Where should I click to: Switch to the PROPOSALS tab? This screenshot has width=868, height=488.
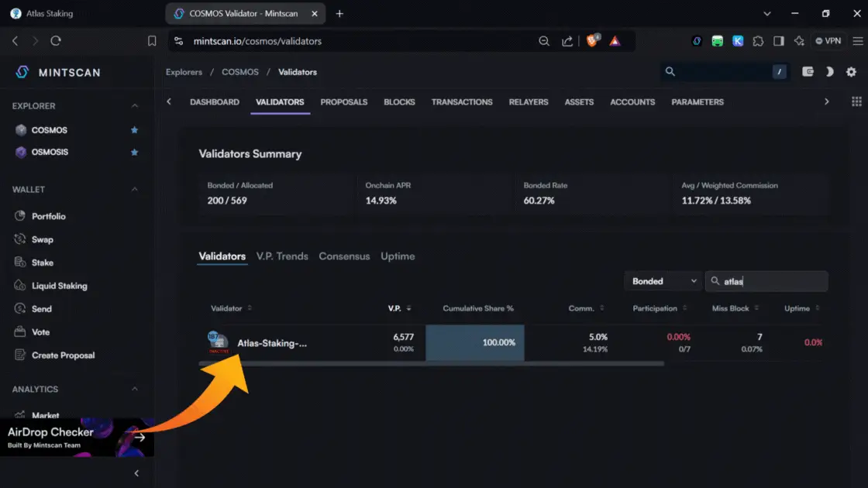343,102
